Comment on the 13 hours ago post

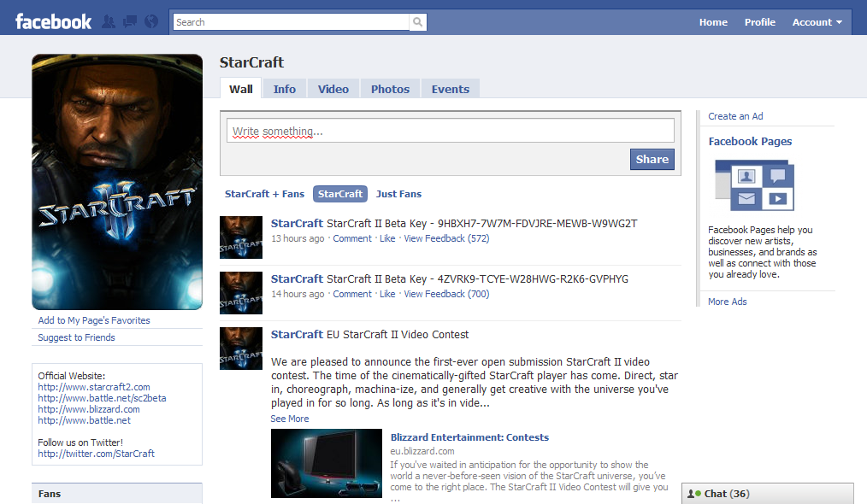352,238
